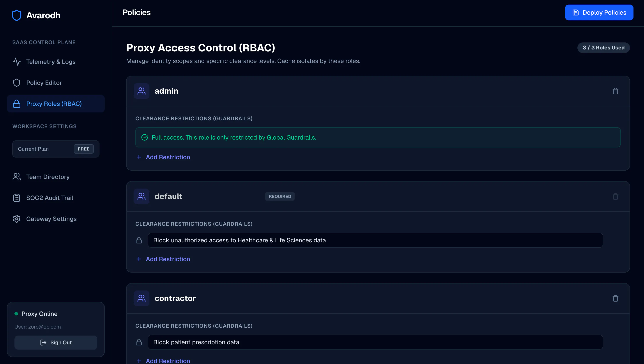Click the lock icon beside prescription data restriction

click(139, 342)
